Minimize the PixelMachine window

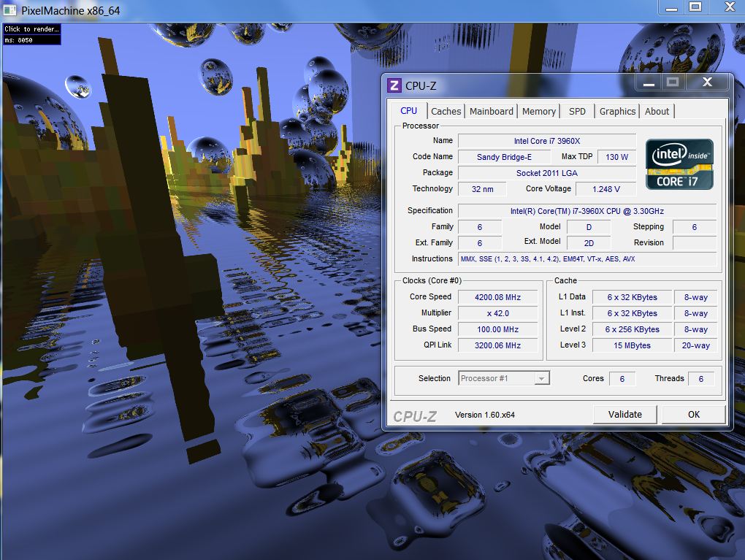coord(671,7)
